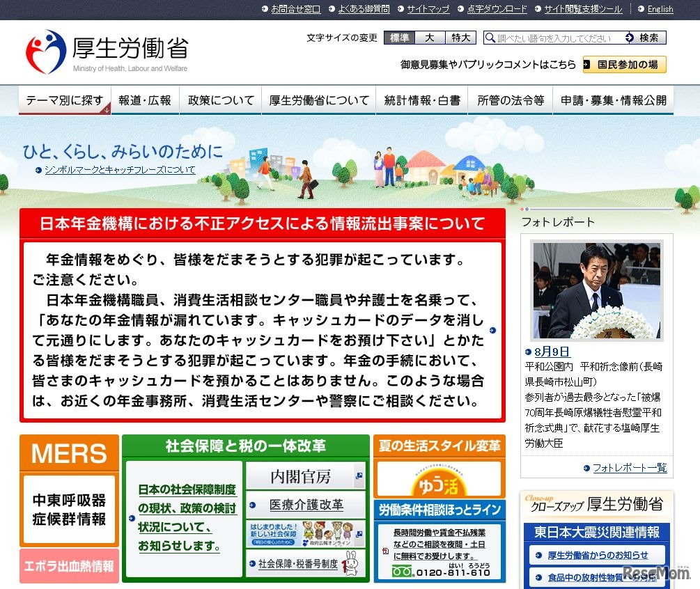Screen dimensions: 700x589
Task: Click the rabbit mascot on 社会保障・税番号制度
Action: click(x=350, y=563)
